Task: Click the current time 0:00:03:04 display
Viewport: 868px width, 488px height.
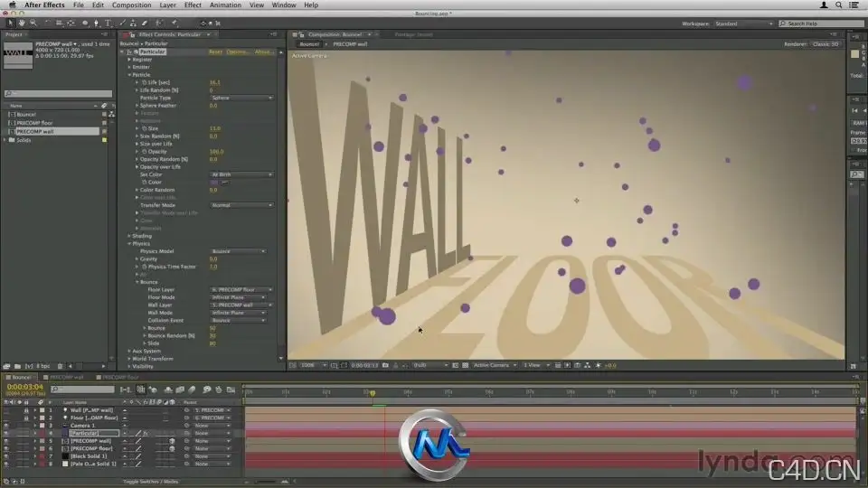Action: pyautogui.click(x=25, y=387)
